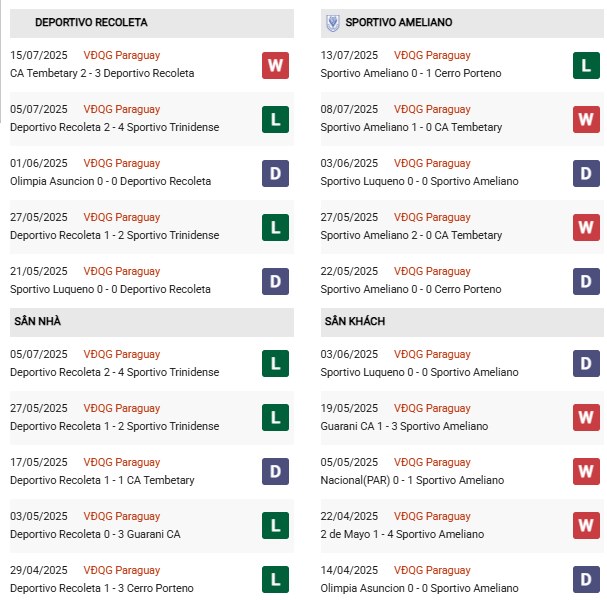Open the SÂN NHÀ home matches heading
The image size is (607, 600).
38,321
